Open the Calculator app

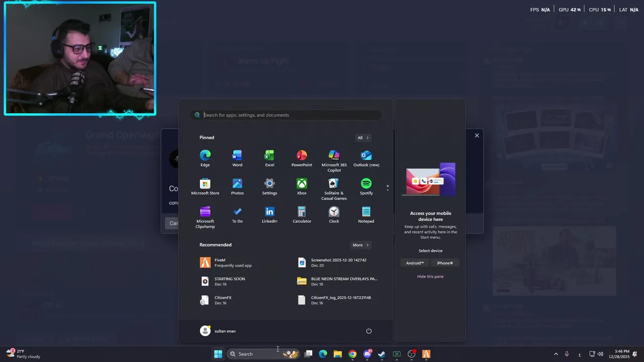(301, 215)
